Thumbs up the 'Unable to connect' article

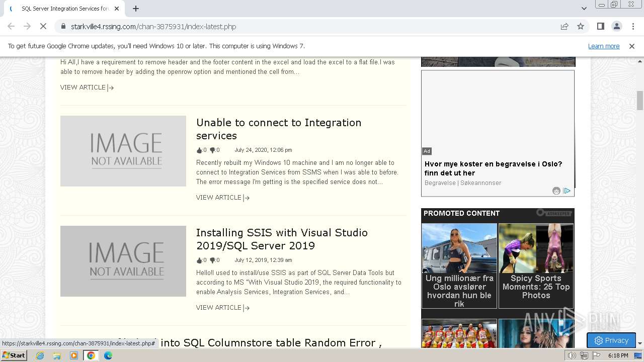point(199,150)
